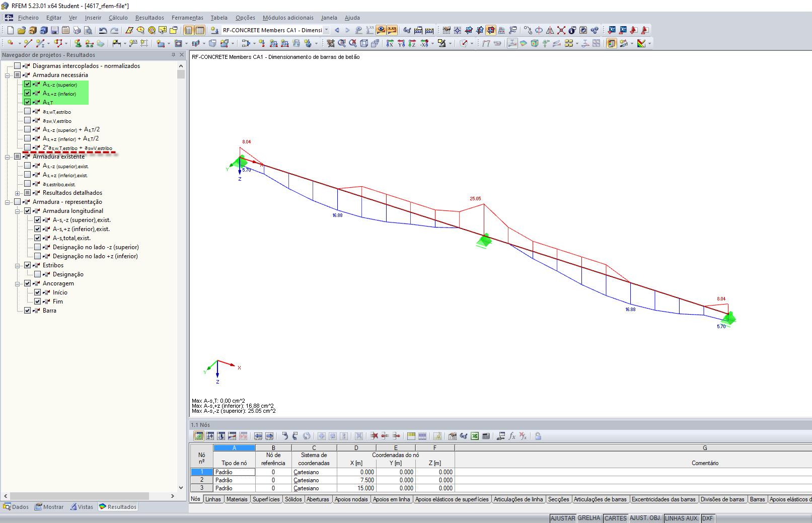Viewport: 812px width, 523px height.
Task: Click the zoom window magnifier icon
Action: (x=342, y=43)
